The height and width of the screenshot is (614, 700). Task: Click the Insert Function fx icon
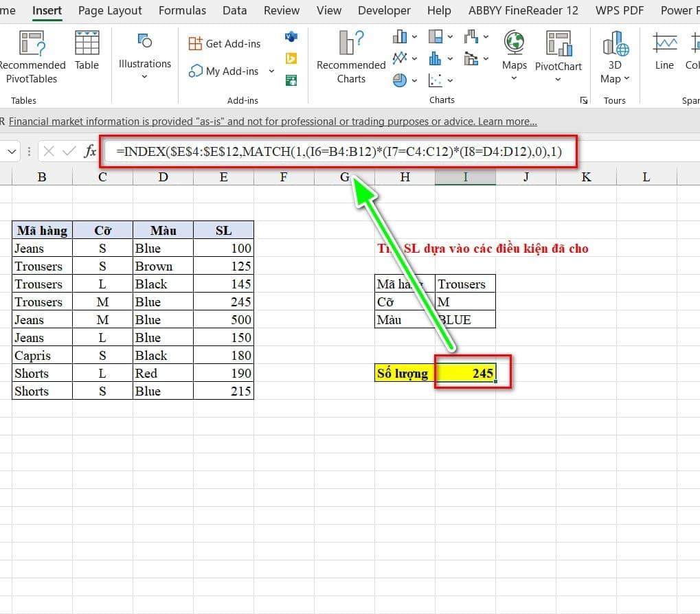90,151
